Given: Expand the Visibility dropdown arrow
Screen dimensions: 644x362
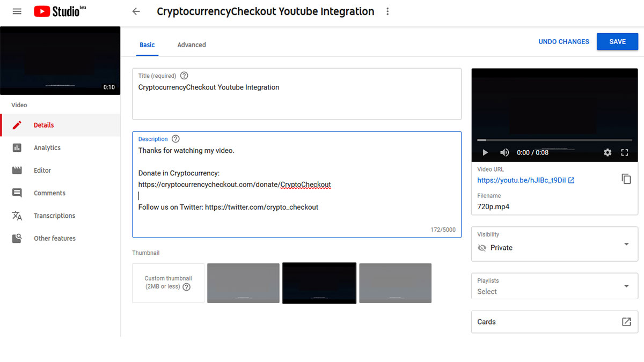Looking at the screenshot, I should click(x=626, y=245).
